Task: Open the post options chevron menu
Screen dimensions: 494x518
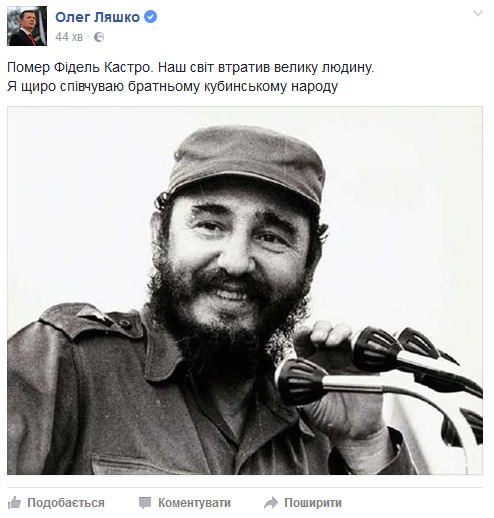Action: pyautogui.click(x=478, y=13)
